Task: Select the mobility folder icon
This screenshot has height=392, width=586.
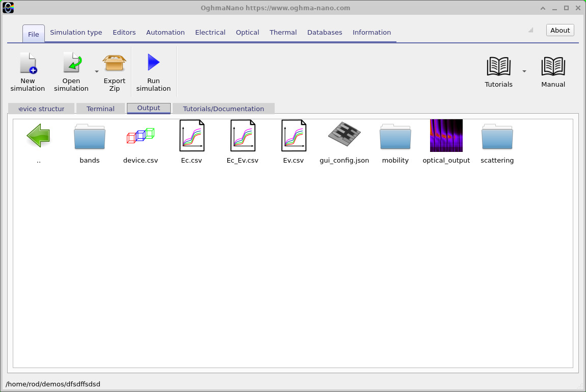Action: pos(395,137)
